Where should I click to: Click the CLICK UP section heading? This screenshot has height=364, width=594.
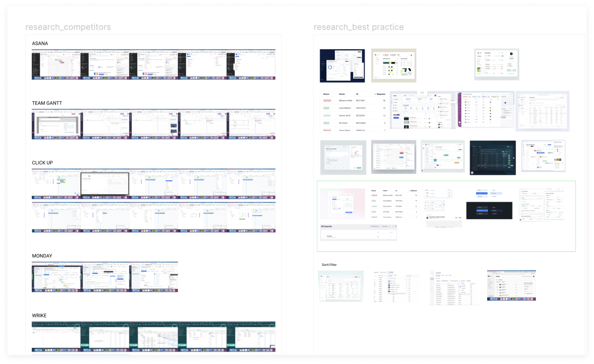[42, 163]
